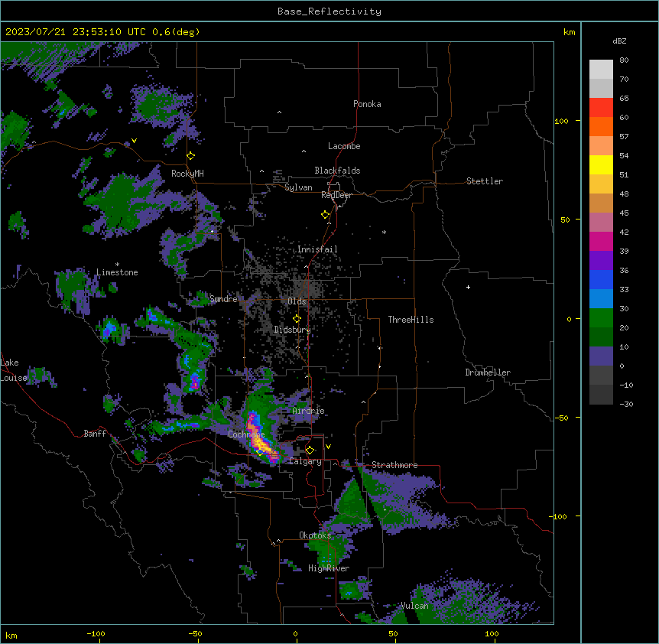Click the Drumheller label
Screen dimensions: 659x644
(x=488, y=372)
